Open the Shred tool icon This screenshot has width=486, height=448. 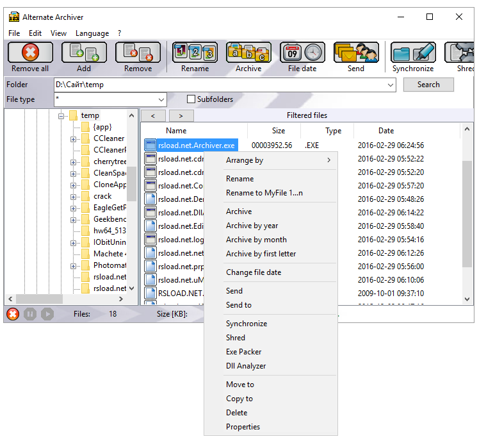(x=459, y=53)
